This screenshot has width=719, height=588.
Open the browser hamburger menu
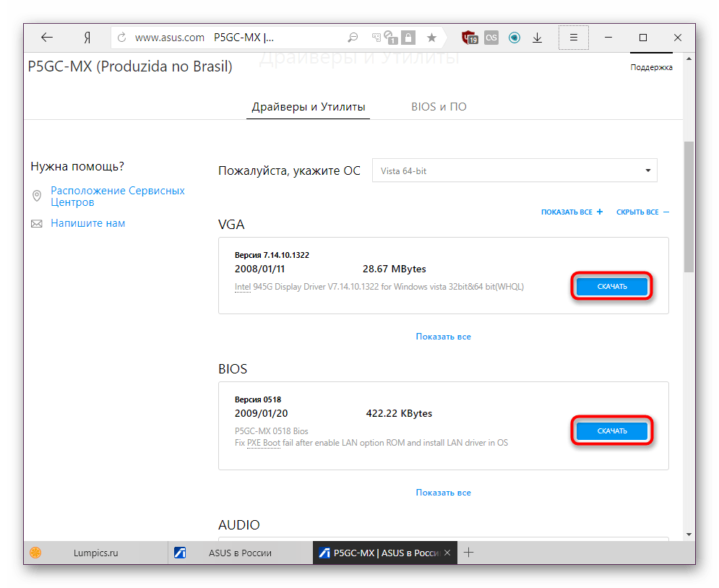point(574,38)
